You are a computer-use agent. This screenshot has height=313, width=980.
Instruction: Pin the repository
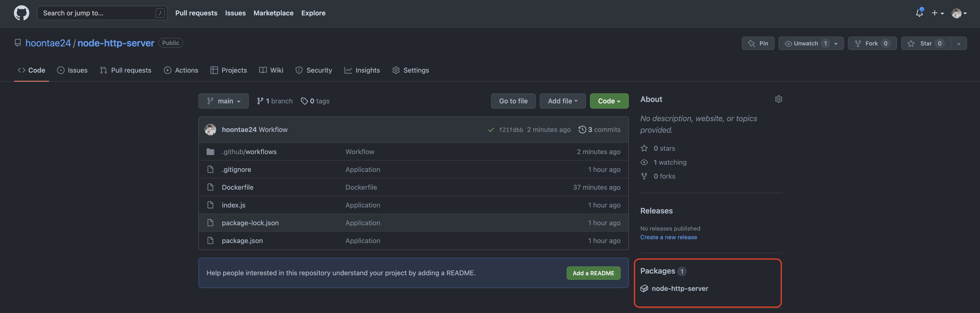click(758, 44)
